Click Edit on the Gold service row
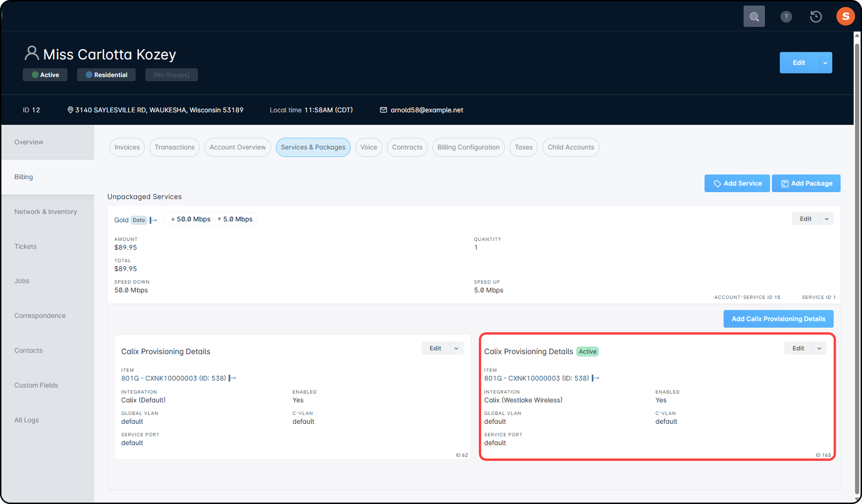 pyautogui.click(x=806, y=219)
